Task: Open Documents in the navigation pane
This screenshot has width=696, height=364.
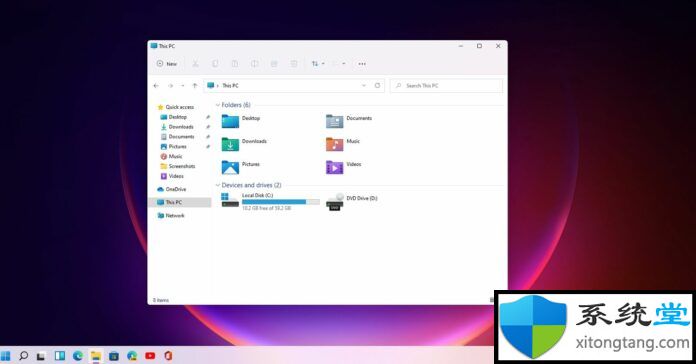Action: coord(178,137)
